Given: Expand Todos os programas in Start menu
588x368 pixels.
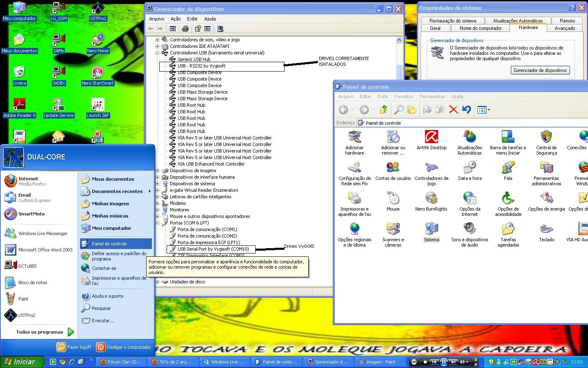Looking at the screenshot, I should tap(45, 332).
